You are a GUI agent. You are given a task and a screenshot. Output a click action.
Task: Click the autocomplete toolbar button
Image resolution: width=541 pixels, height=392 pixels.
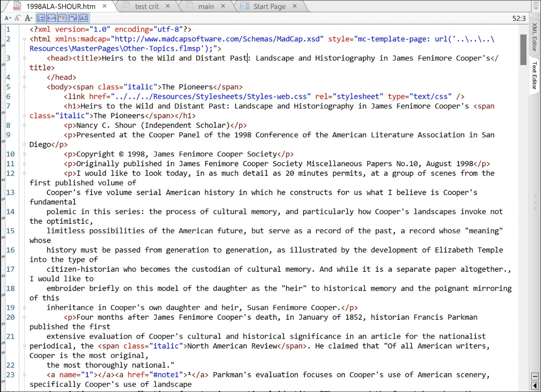(x=83, y=18)
